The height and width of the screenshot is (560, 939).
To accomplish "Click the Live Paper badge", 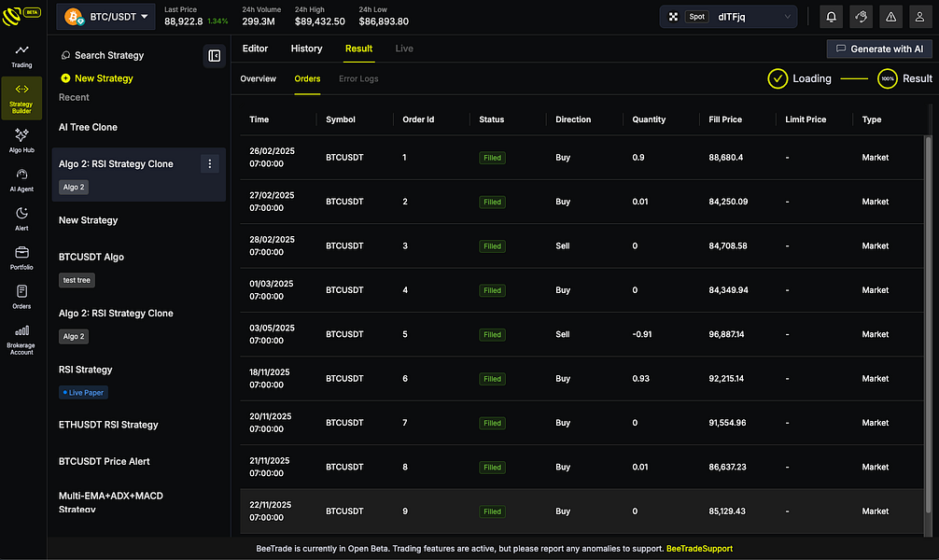I will pyautogui.click(x=83, y=393).
